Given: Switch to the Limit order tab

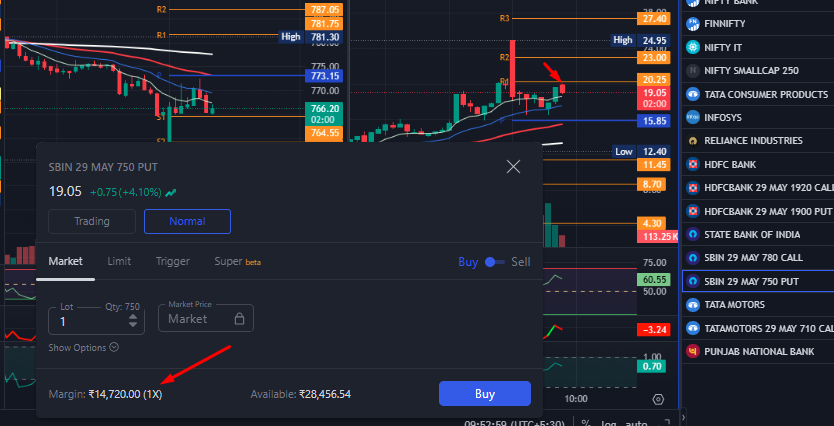Looking at the screenshot, I should pos(119,262).
